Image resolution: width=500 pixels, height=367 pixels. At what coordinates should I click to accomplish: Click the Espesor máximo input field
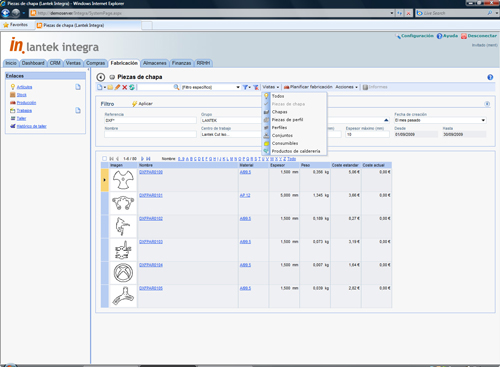(x=368, y=134)
